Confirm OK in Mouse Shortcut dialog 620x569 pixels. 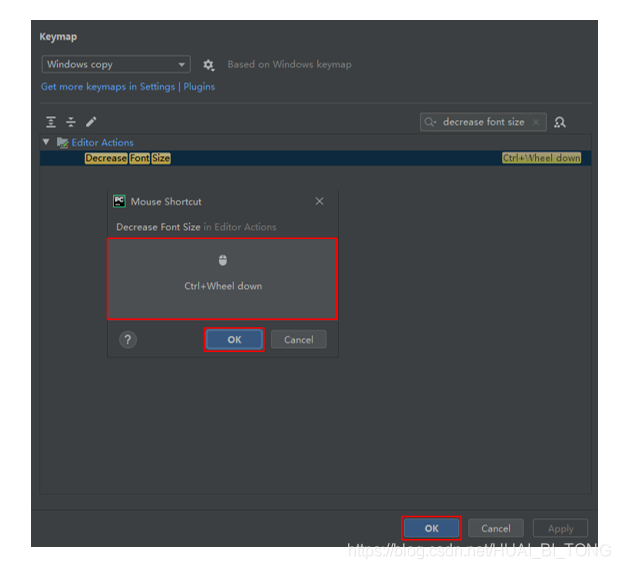[234, 340]
